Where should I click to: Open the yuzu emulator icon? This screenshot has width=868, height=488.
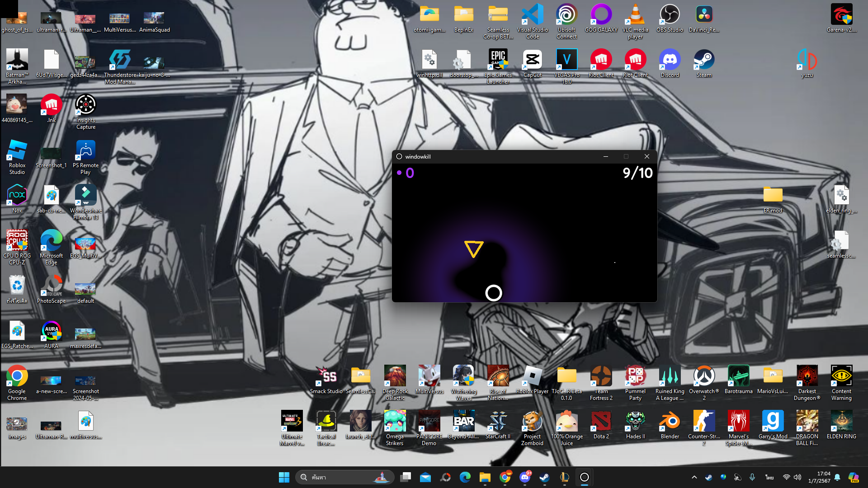[x=807, y=63]
